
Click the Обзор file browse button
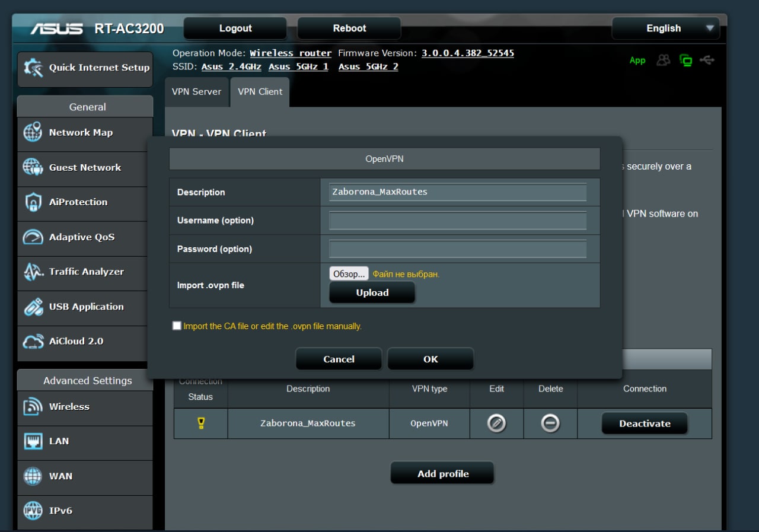coord(349,273)
